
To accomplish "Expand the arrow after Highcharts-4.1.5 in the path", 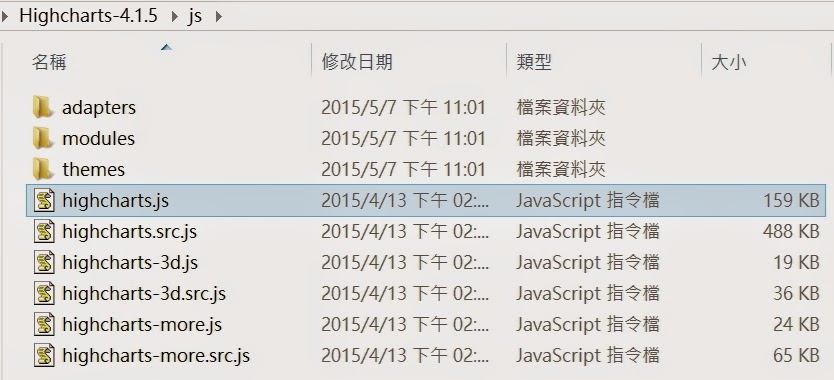I will point(174,16).
